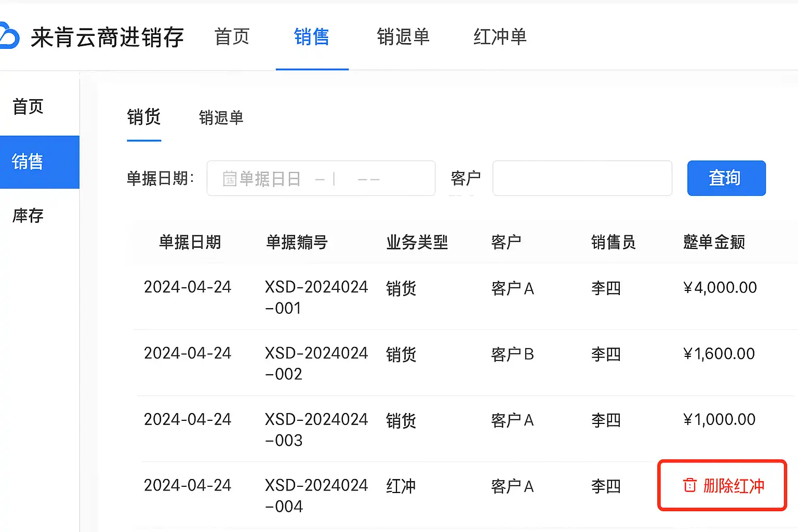Switch to the 销货 sub-tab
Viewport: 798px width, 532px height.
click(144, 117)
